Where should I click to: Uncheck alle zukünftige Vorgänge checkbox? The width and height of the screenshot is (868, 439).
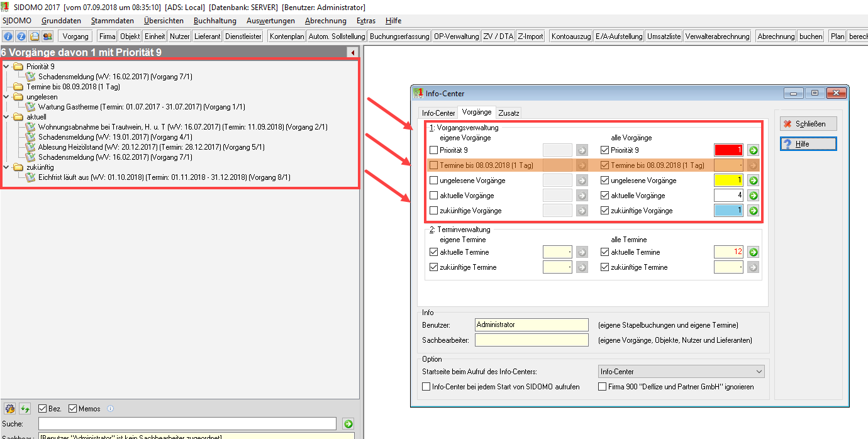coord(605,211)
